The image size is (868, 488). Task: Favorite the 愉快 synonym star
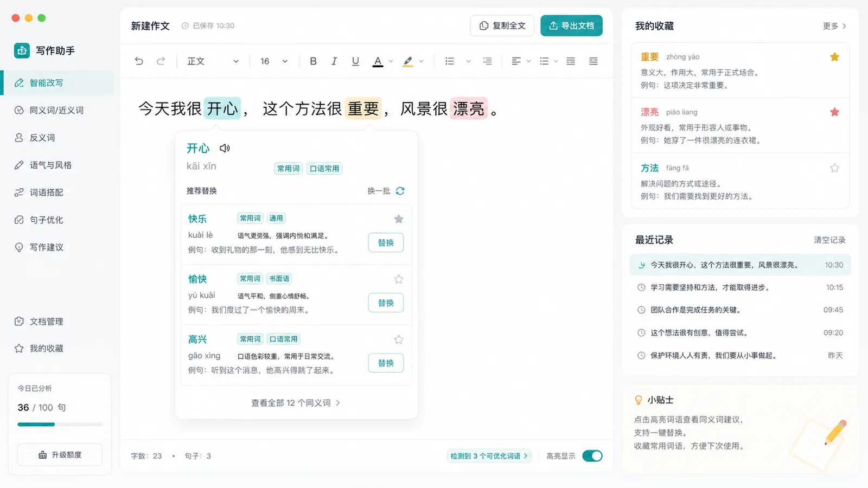[399, 279]
